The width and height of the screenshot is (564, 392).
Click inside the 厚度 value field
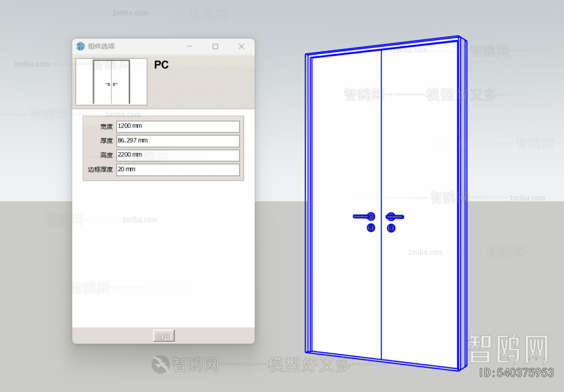pyautogui.click(x=177, y=141)
